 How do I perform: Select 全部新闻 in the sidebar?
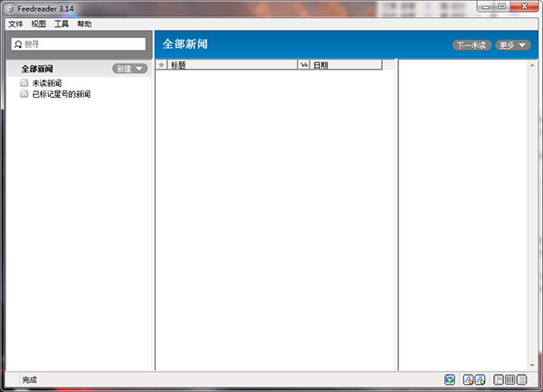click(37, 69)
